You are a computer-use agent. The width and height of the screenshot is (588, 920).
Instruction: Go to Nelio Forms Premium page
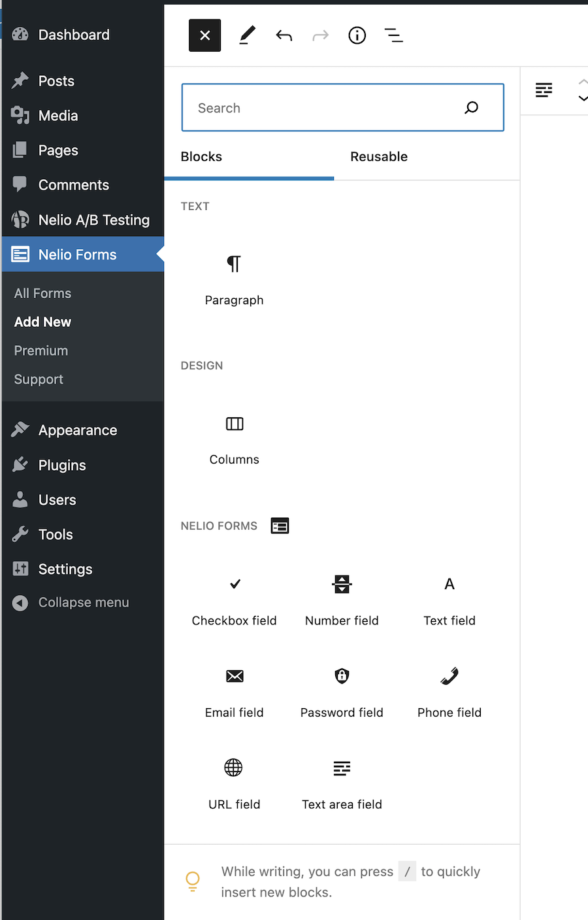click(x=41, y=351)
